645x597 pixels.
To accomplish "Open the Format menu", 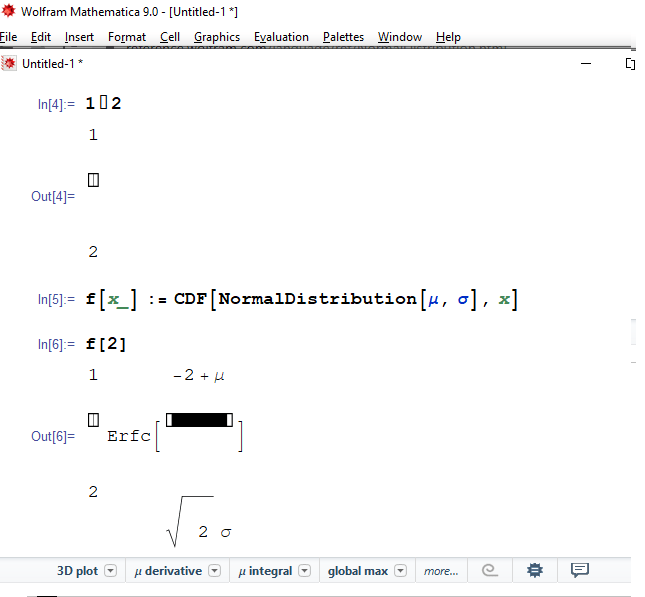I will [127, 37].
